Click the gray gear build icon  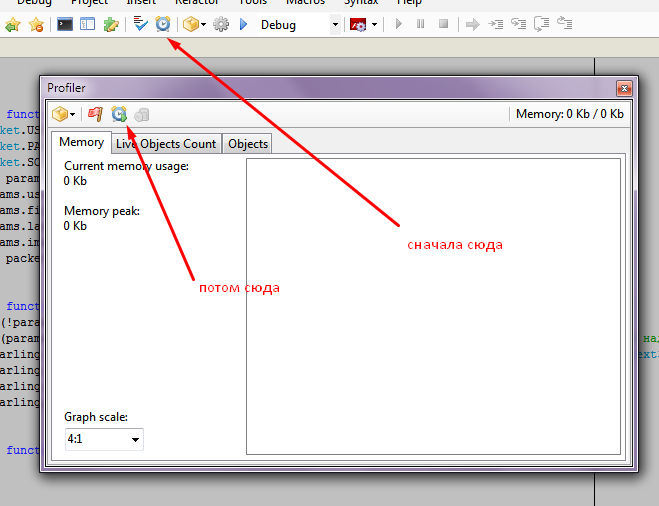click(221, 24)
